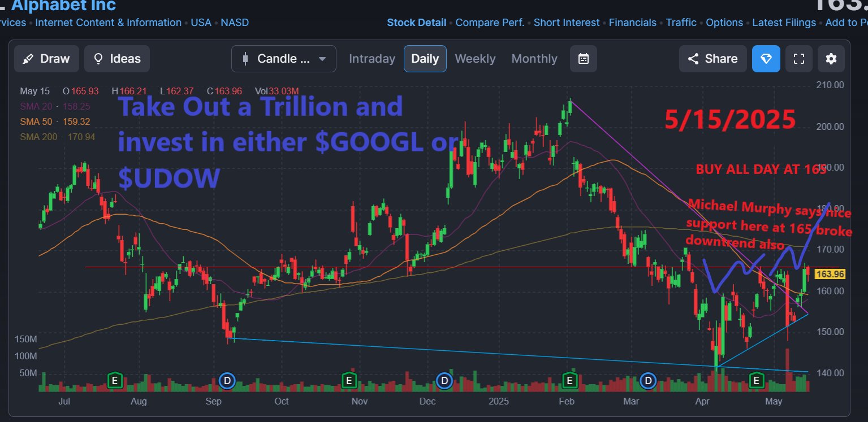Screen dimensions: 868x422
Task: Open the Financials link
Action: [633, 23]
